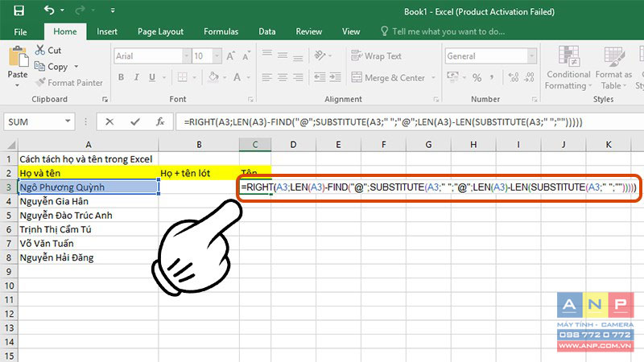Image resolution: width=644 pixels, height=362 pixels.
Task: Switch to the Page Layout tab
Action: 160,31
